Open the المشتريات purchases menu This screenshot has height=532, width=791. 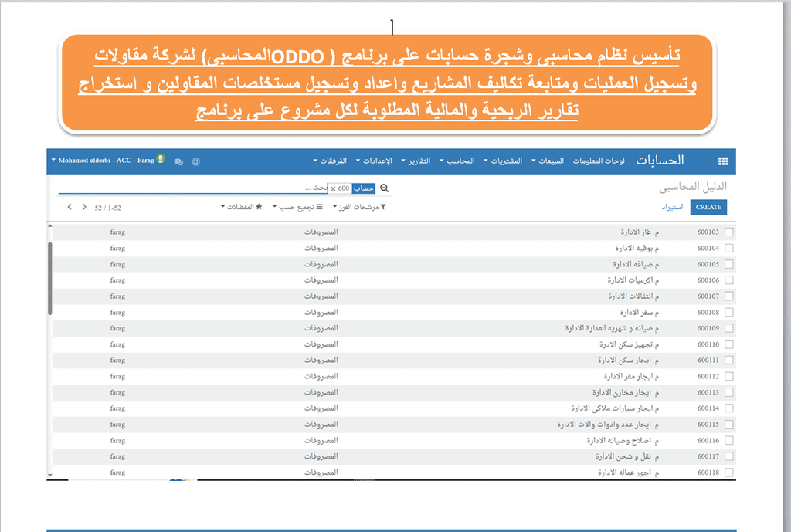click(x=503, y=161)
